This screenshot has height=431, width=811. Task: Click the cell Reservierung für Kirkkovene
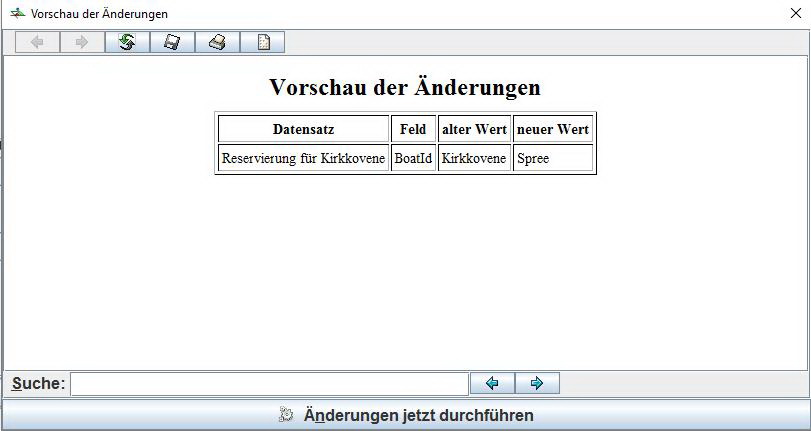tap(304, 158)
